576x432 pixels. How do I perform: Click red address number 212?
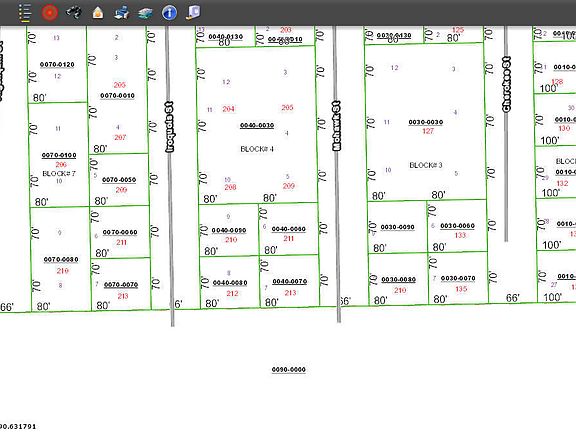pos(232,294)
